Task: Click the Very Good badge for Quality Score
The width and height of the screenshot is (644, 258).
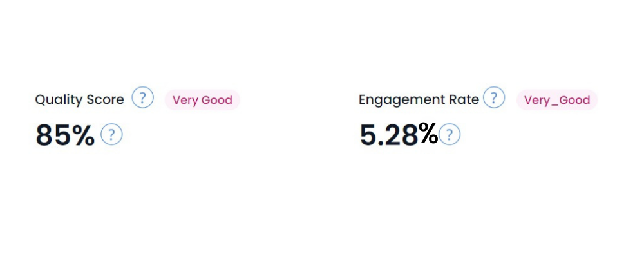Action: point(202,100)
